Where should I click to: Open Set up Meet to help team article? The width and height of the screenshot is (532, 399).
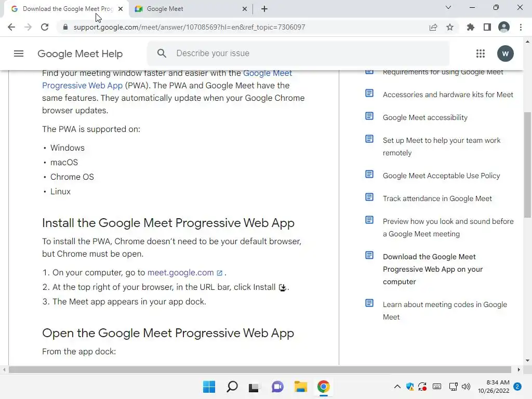(x=442, y=147)
